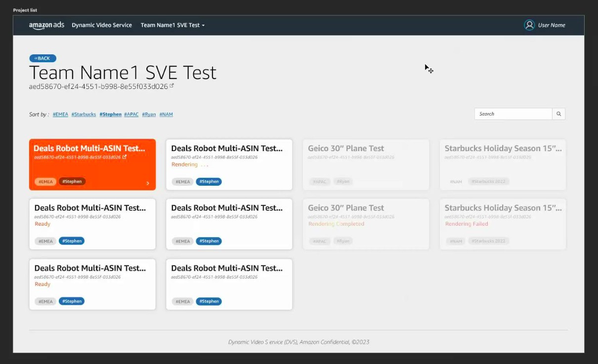The image size is (598, 364).
Task: Expand the Team Name1 SVE Test header dropdown
Action: click(172, 25)
